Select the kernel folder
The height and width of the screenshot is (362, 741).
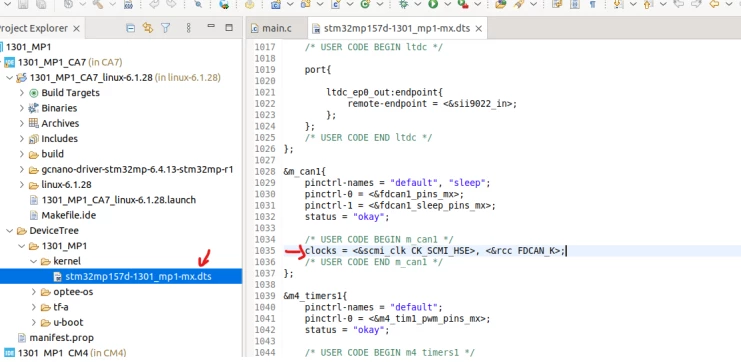[67, 261]
